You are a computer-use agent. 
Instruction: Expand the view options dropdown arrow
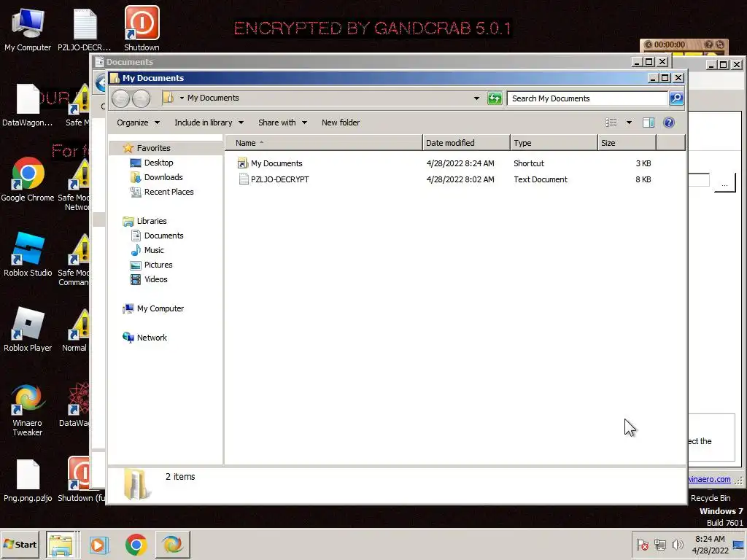point(629,122)
